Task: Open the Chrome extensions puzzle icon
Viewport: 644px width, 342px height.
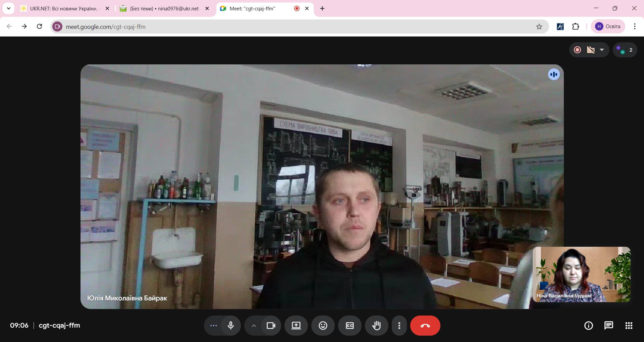Action: coord(576,26)
